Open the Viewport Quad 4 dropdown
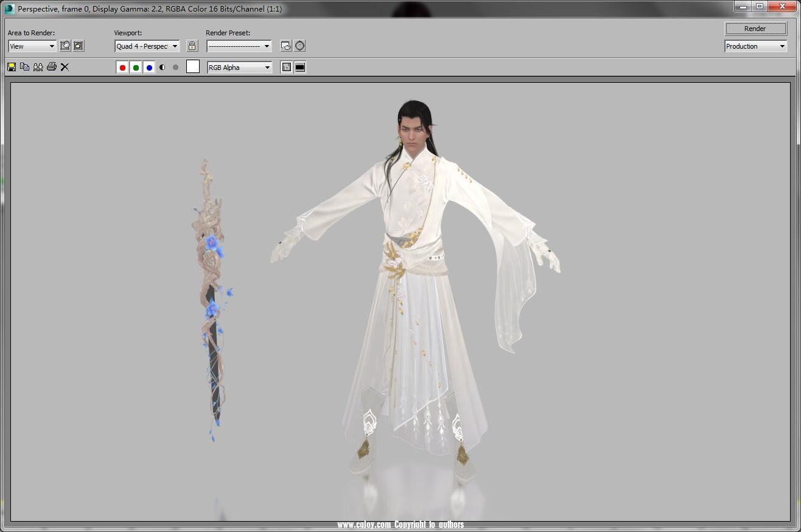801x532 pixels. pyautogui.click(x=147, y=46)
